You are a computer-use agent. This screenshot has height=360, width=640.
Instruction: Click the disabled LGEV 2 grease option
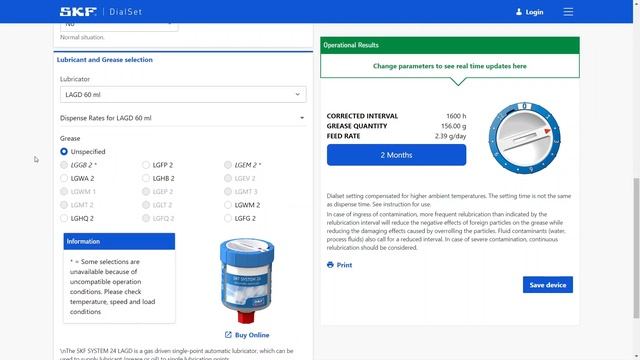point(228,178)
